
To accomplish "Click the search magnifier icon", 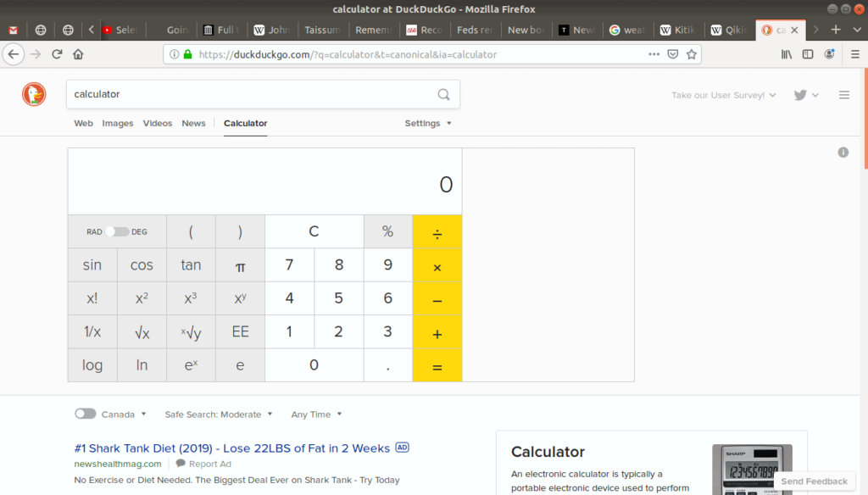I will tap(443, 94).
